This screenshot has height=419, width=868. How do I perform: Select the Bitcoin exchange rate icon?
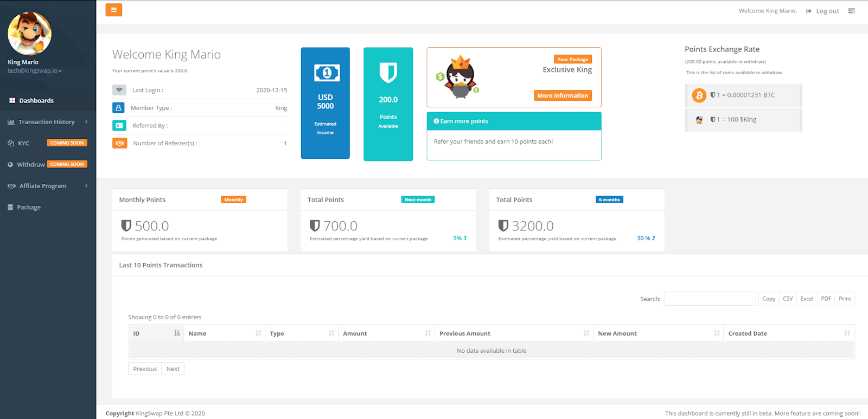click(x=699, y=95)
